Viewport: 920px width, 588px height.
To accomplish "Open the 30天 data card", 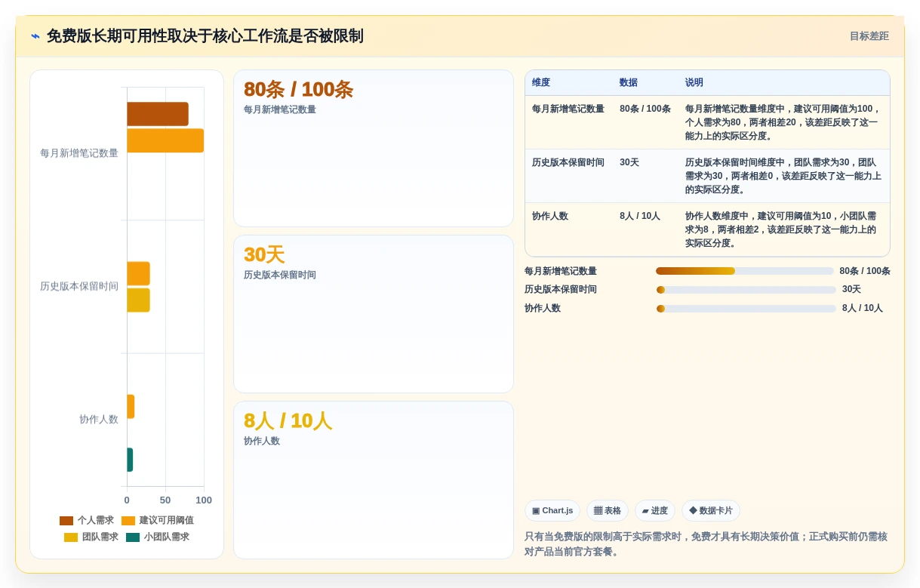I will click(x=374, y=314).
